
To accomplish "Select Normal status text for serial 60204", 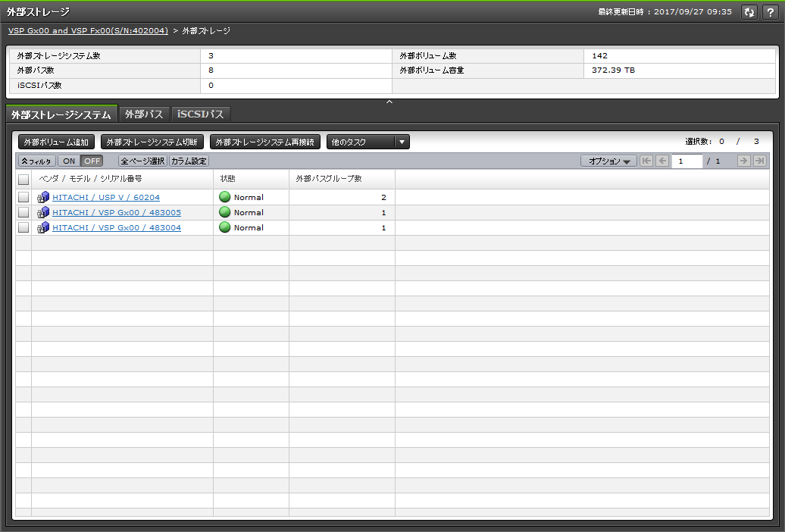I will click(249, 197).
